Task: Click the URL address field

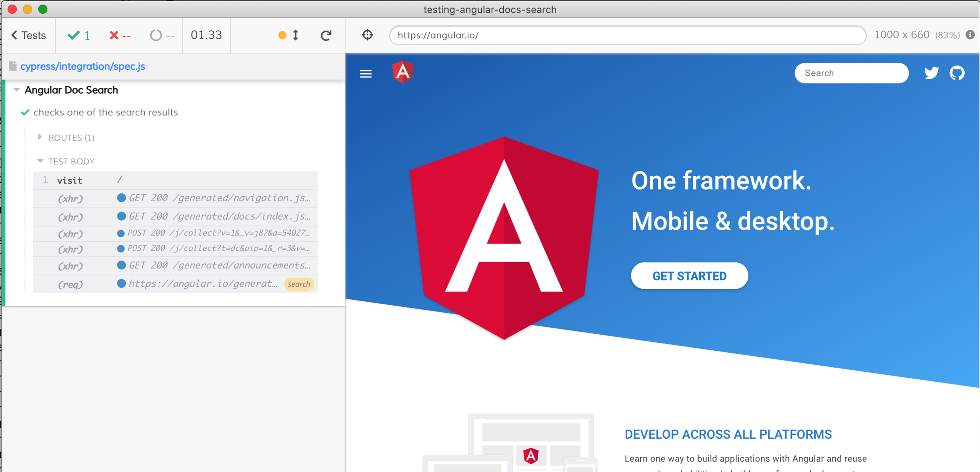Action: coord(627,35)
